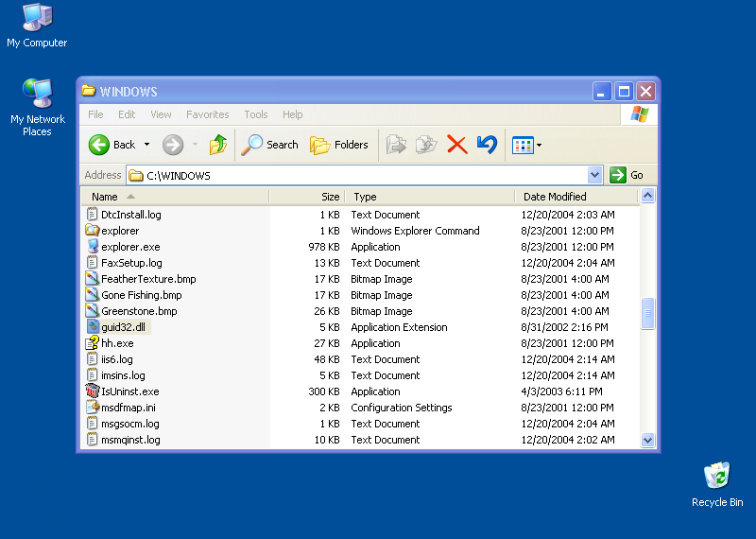Click the Application Extension type text

[x=399, y=327]
